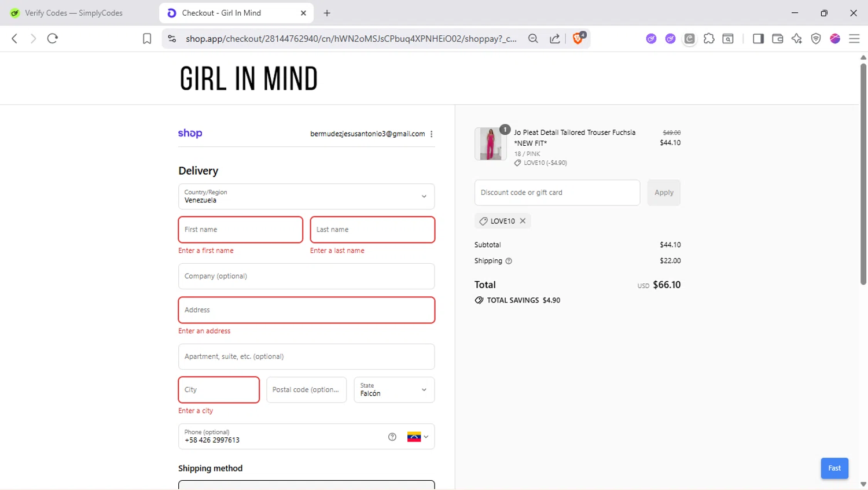Open Brave Shields lion icon

[x=578, y=38]
